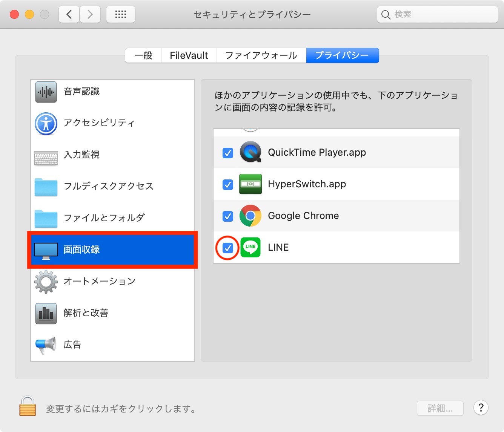Go back with the left arrow button
Viewport: 504px width, 432px height.
click(x=69, y=15)
